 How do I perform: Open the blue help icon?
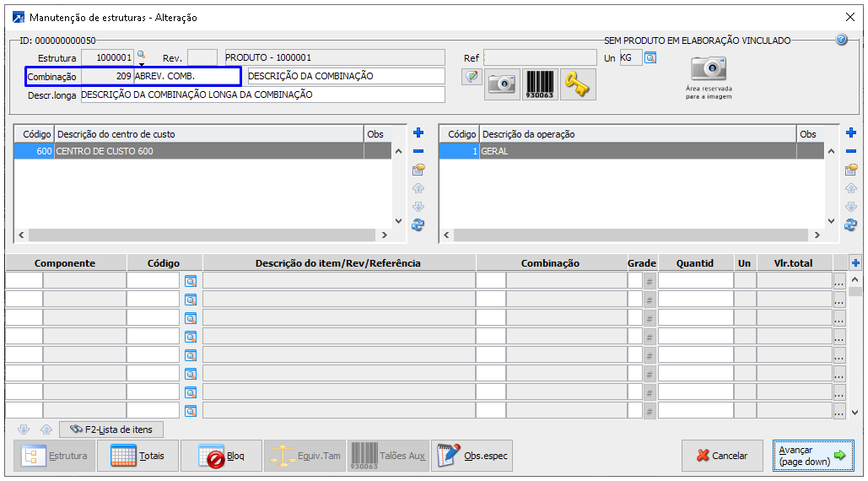tap(842, 40)
